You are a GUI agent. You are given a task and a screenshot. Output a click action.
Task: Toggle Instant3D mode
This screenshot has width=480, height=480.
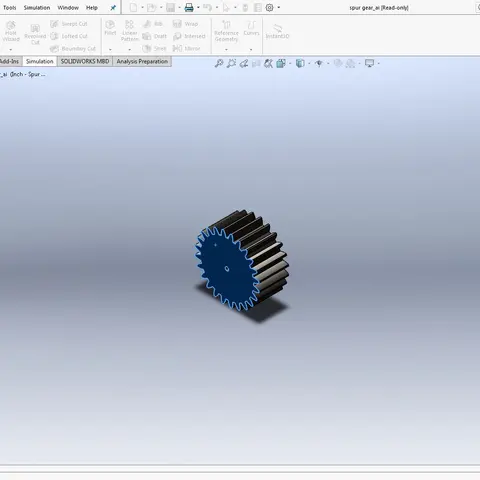(277, 31)
